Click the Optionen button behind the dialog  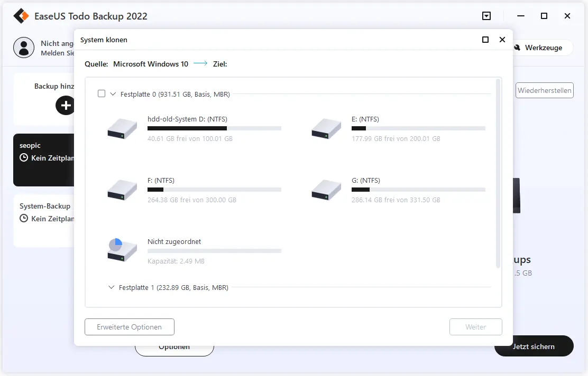[174, 351]
